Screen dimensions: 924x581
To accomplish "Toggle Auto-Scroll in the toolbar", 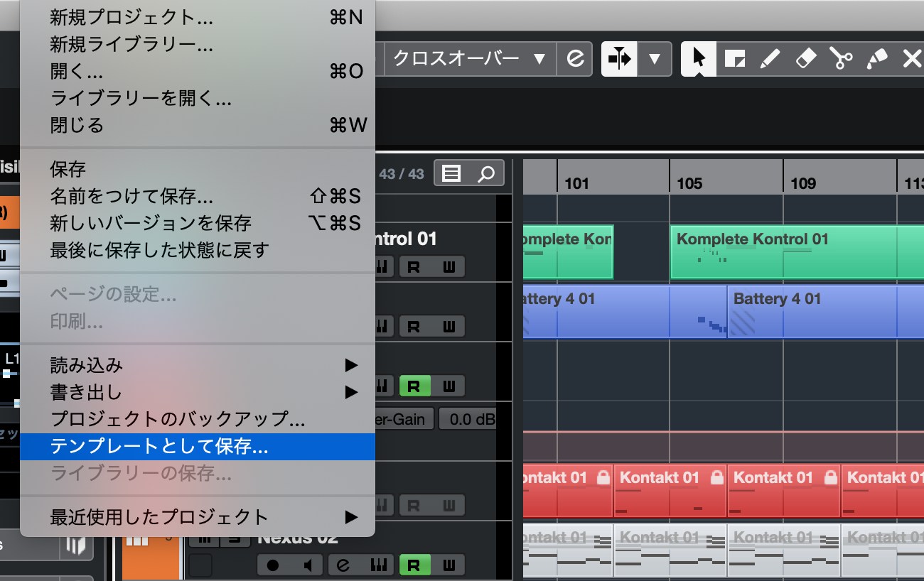I will 619,58.
